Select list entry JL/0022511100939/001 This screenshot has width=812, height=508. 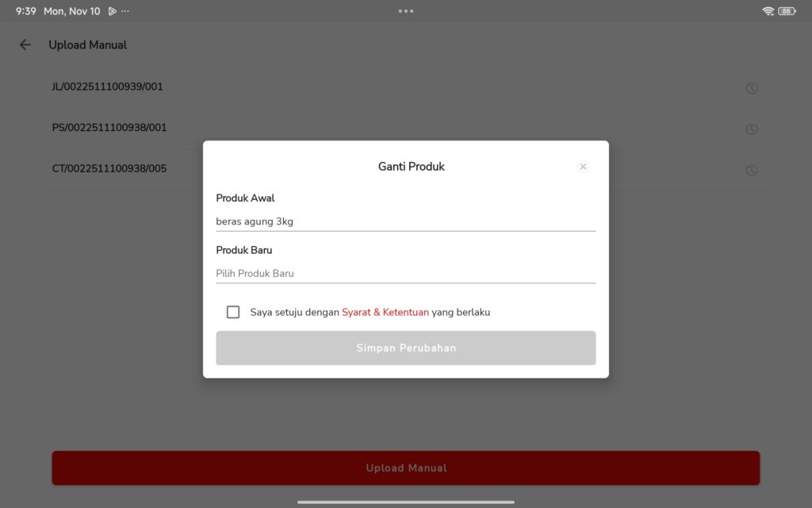(x=108, y=87)
